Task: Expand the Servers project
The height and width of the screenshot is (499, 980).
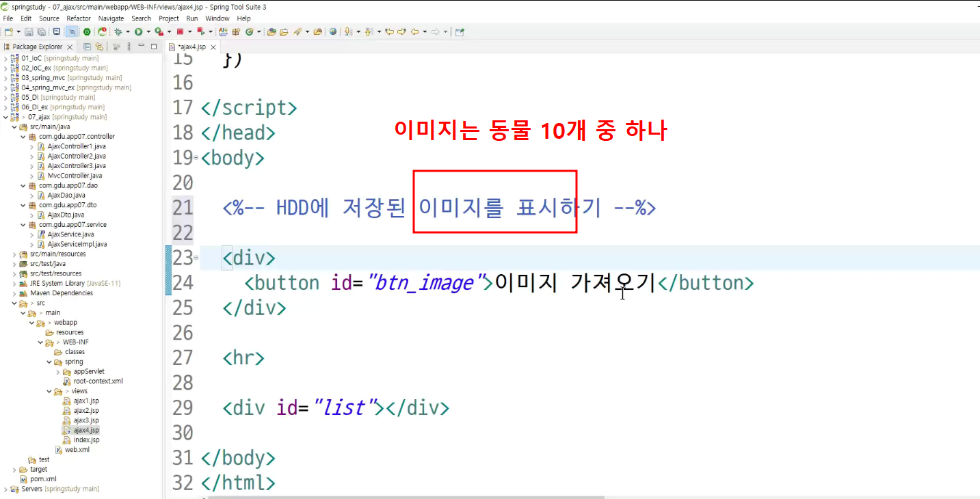Action: point(5,489)
